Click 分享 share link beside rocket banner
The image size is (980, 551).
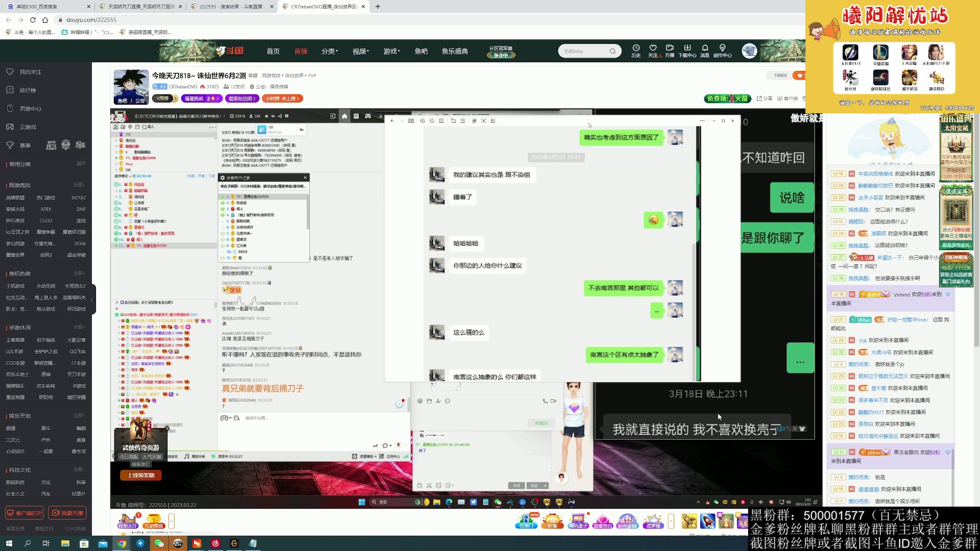(x=765, y=98)
